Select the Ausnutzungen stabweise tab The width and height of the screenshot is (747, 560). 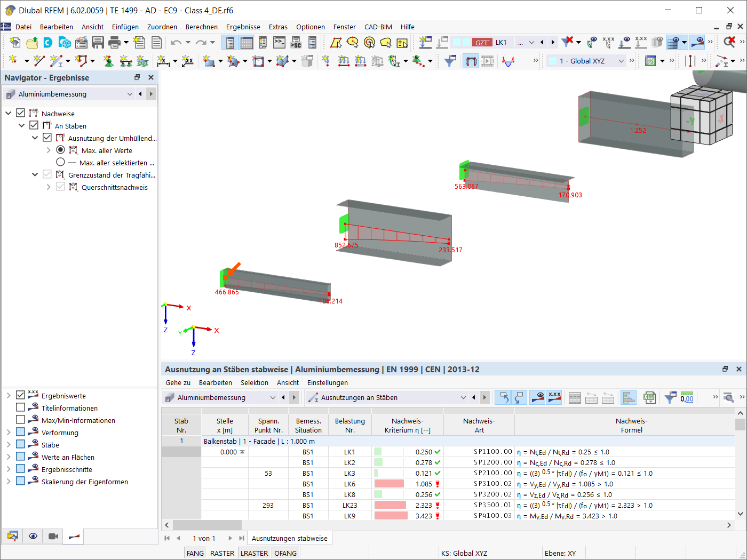tap(290, 538)
